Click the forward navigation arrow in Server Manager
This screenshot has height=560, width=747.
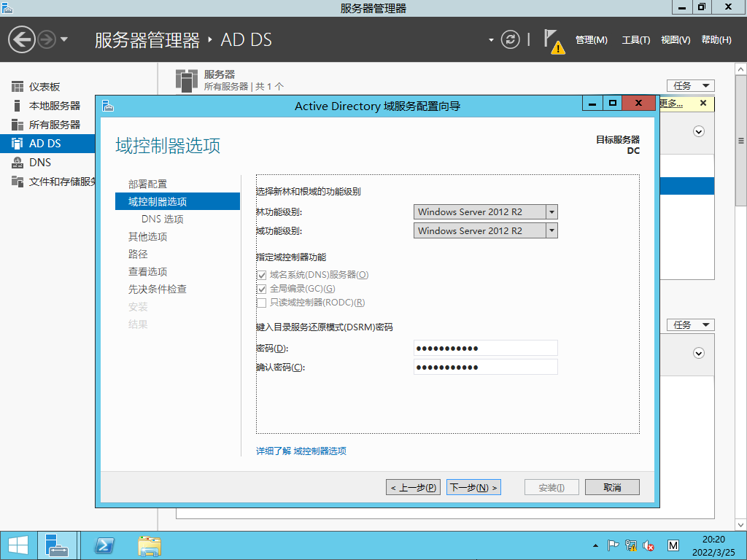click(47, 39)
